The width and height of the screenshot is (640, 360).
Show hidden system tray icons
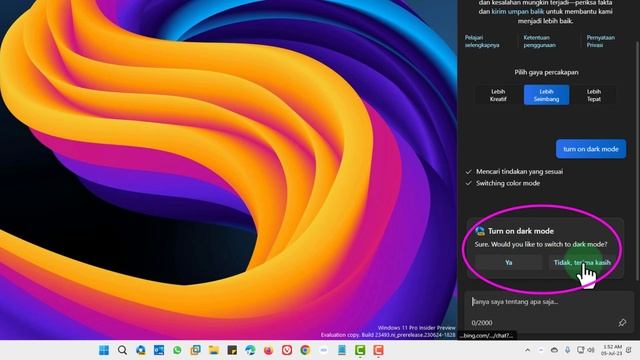pos(527,350)
